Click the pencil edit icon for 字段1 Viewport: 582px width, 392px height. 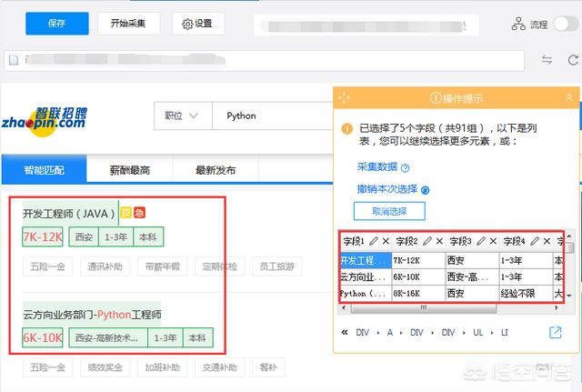[374, 241]
